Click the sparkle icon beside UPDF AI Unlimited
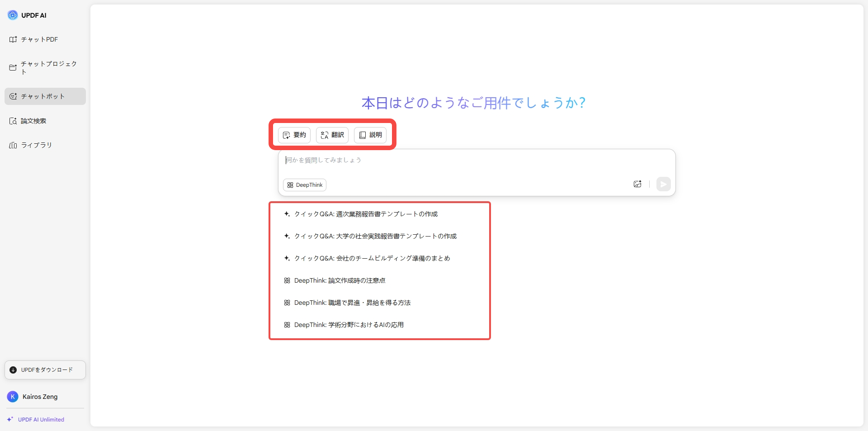 [10, 419]
